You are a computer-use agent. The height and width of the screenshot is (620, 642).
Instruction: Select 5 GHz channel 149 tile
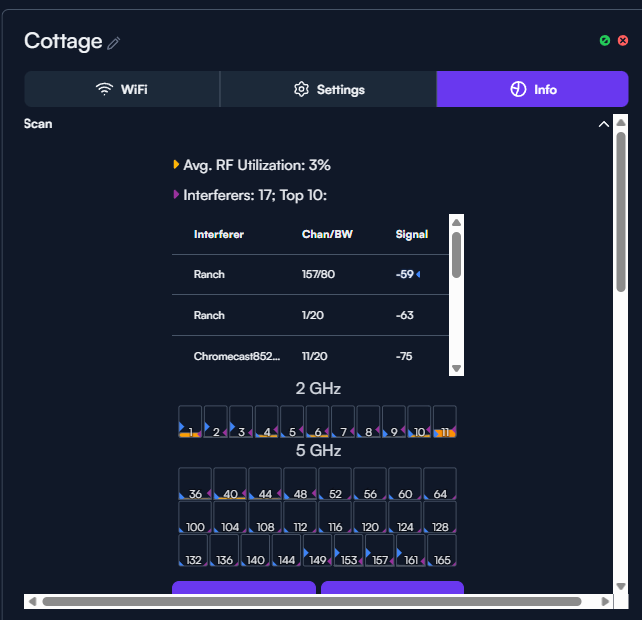click(x=318, y=550)
